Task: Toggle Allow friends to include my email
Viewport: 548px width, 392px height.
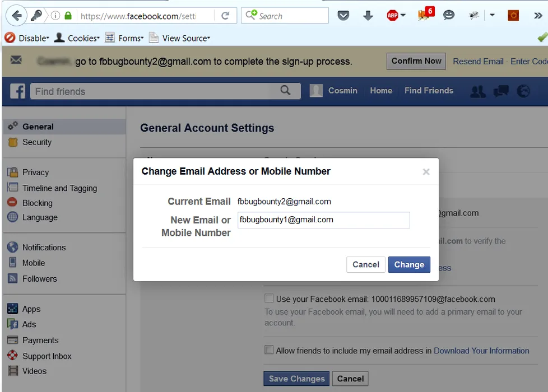Action: tap(269, 350)
